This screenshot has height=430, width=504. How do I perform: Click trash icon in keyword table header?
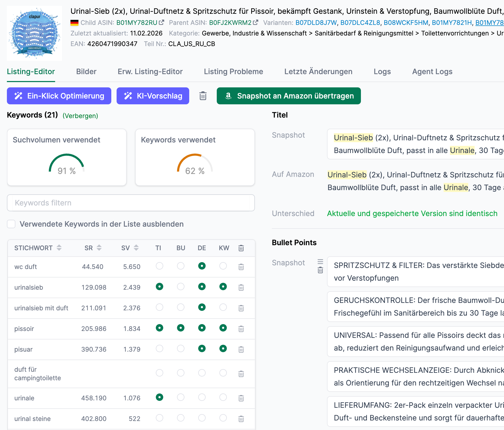tap(241, 248)
